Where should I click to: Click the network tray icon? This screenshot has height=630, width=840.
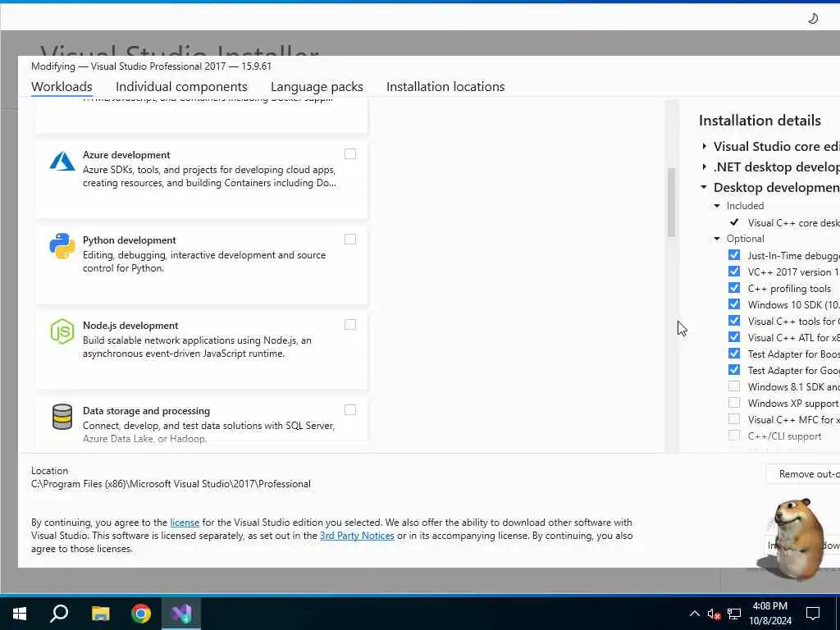pyautogui.click(x=734, y=614)
